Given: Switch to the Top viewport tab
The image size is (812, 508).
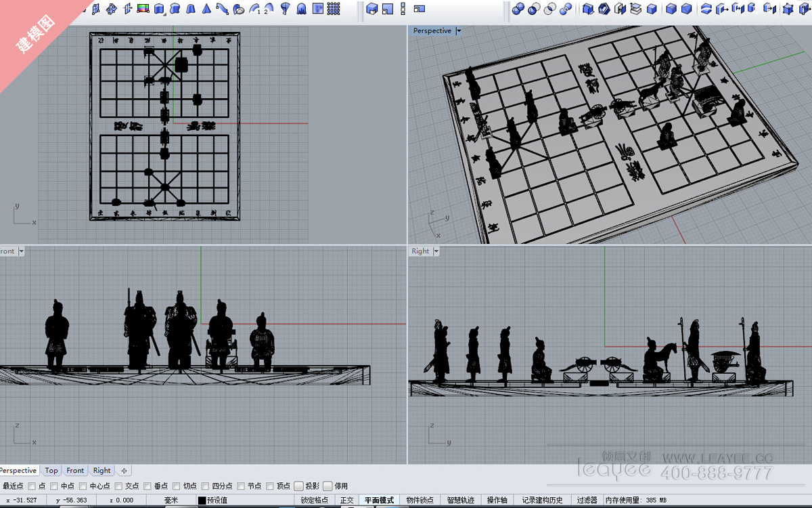Looking at the screenshot, I should (51, 470).
